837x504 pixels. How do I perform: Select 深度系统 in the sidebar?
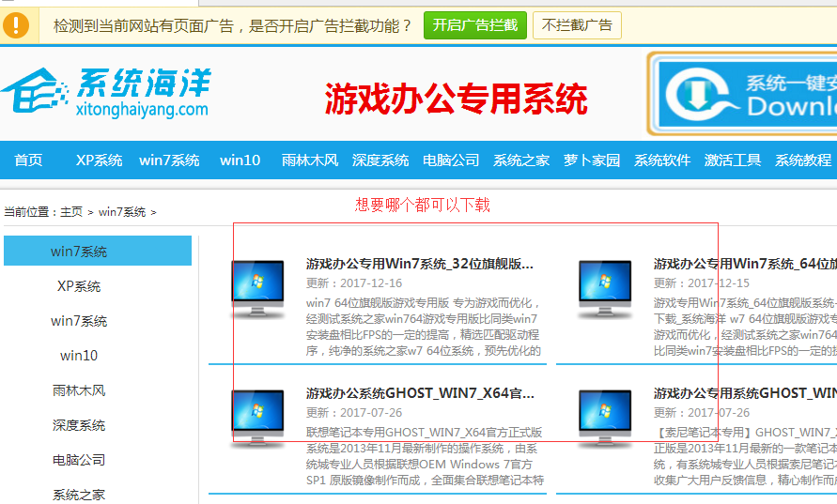click(x=79, y=425)
